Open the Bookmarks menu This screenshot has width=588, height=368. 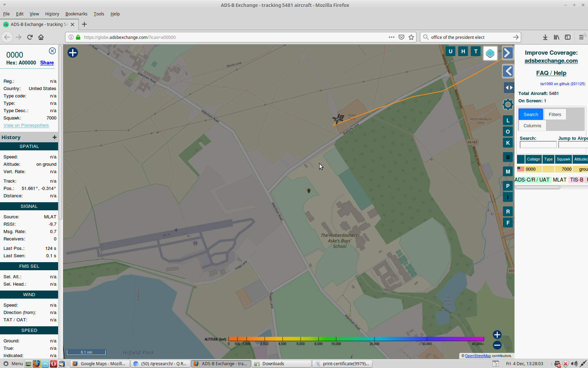click(x=76, y=14)
